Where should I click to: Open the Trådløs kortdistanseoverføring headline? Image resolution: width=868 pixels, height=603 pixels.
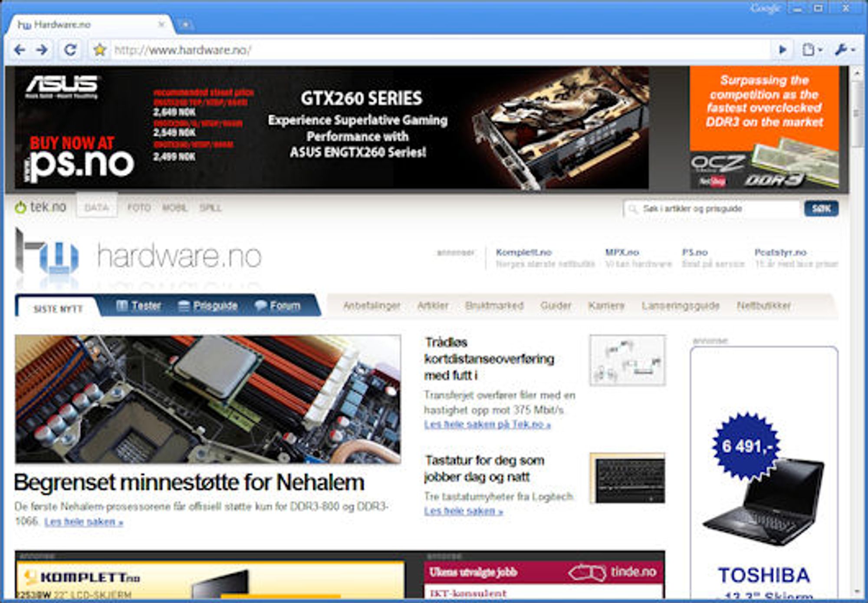coord(490,359)
